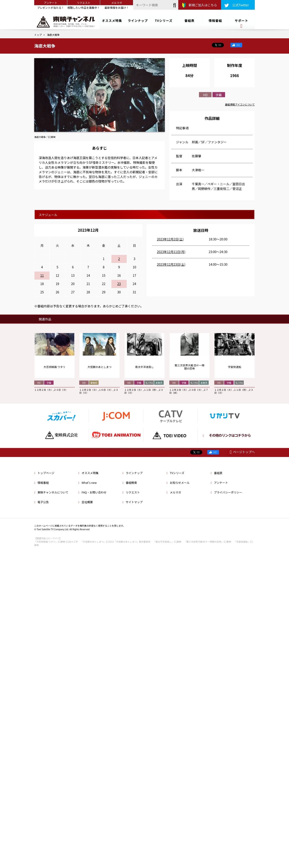Open the TOEI ANIMATION logo link
Image resolution: width=289 pixels, height=868 pixels.
[x=116, y=435]
